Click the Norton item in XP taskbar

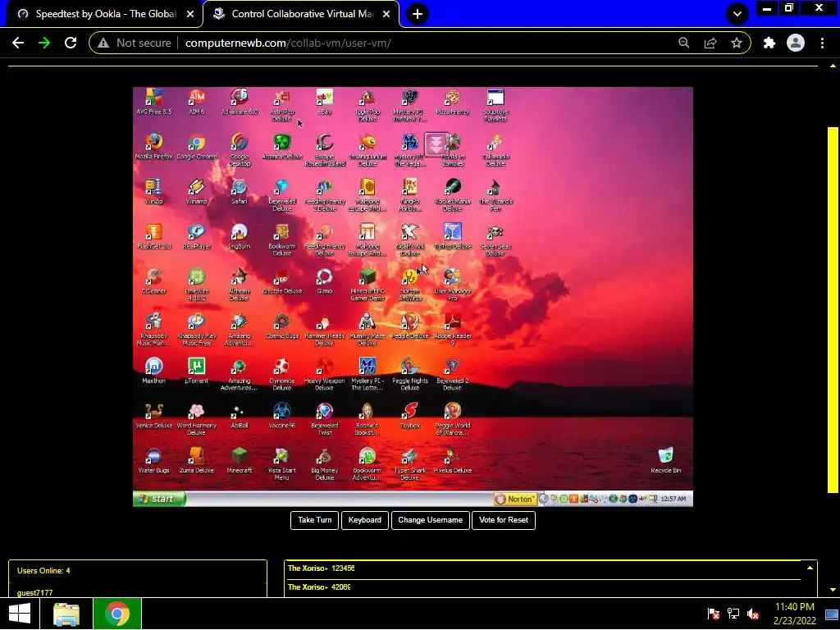coord(515,499)
